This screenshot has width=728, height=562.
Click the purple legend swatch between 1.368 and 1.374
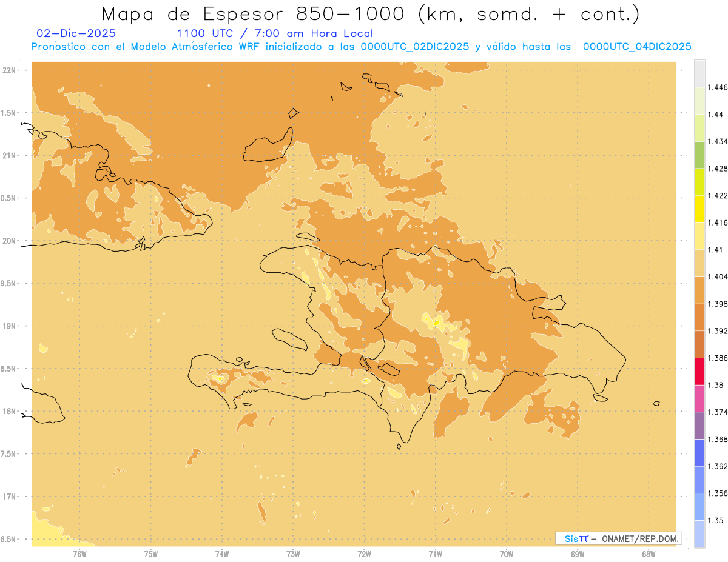[699, 425]
